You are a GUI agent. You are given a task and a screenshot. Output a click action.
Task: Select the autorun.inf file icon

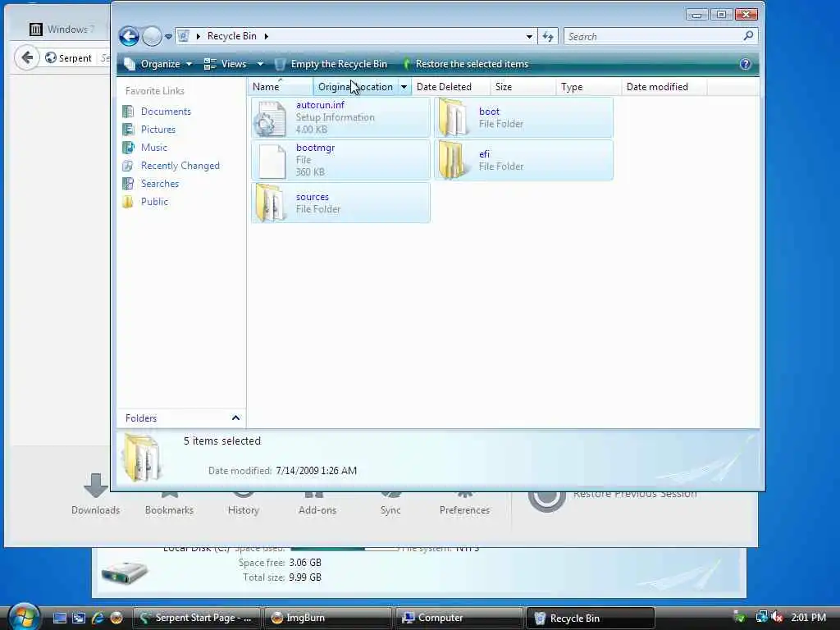click(272, 118)
